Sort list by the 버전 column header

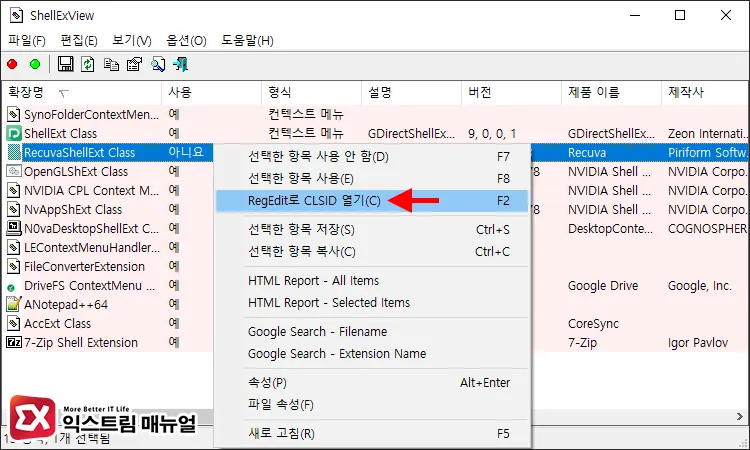480,93
